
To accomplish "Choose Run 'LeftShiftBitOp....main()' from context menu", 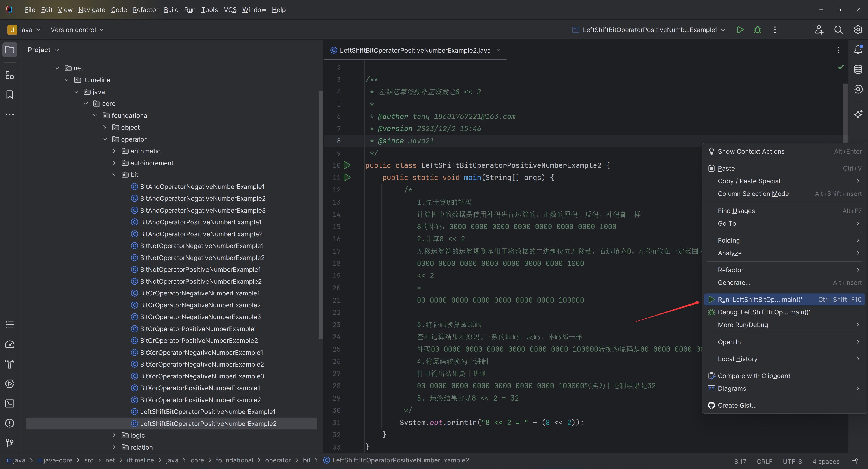I will (784, 299).
